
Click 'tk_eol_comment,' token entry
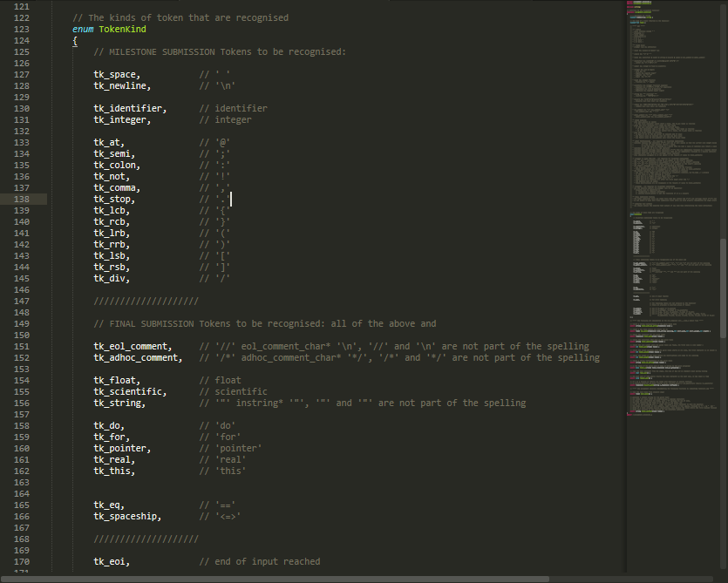pos(133,346)
